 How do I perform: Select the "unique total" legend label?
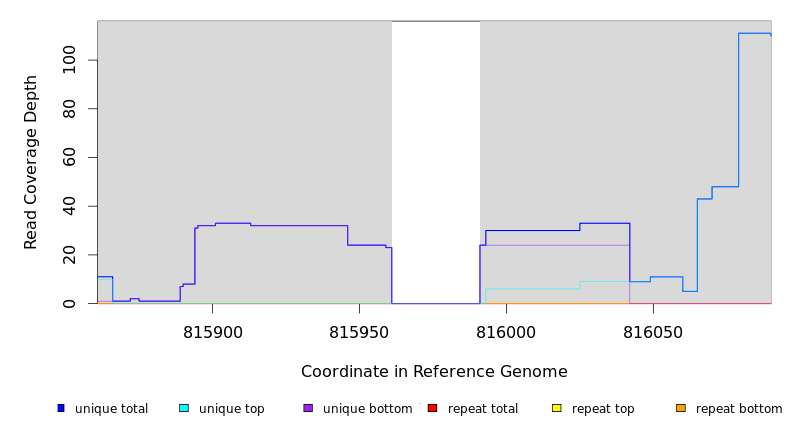(111, 409)
